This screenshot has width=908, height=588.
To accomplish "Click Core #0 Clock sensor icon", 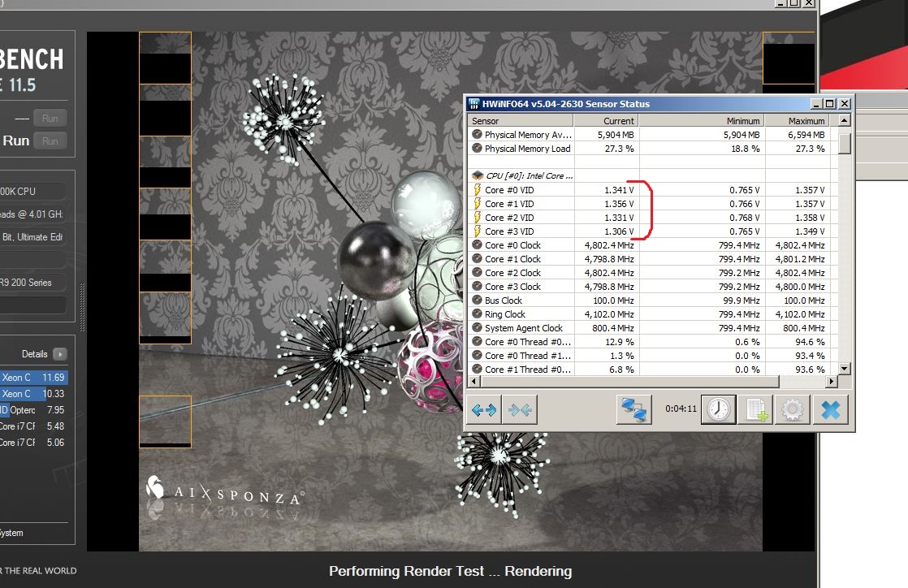I will (478, 244).
